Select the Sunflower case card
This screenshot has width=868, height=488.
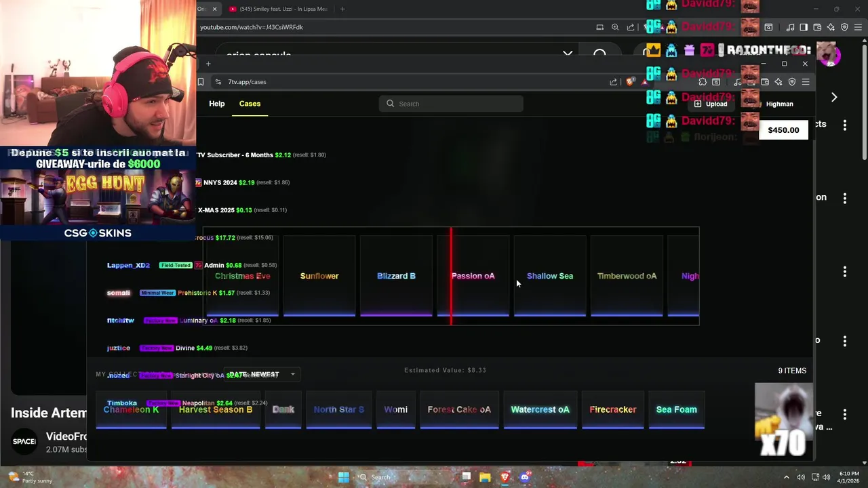[319, 276]
